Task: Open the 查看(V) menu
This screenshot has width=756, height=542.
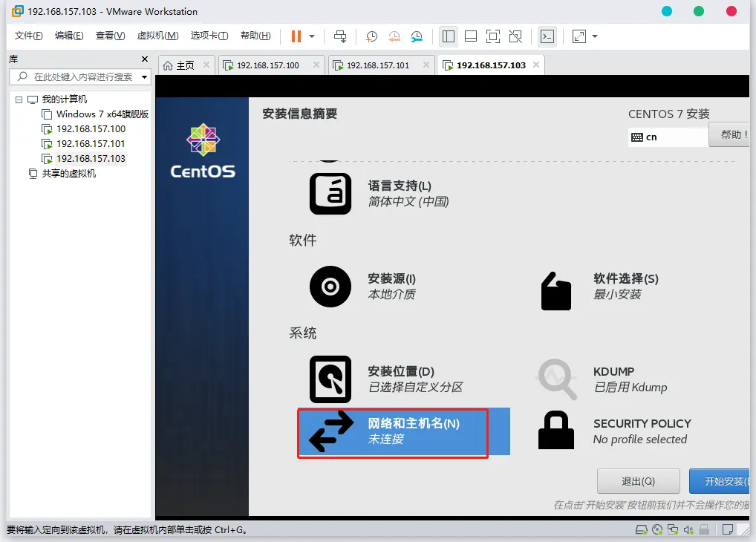Action: pos(110,36)
